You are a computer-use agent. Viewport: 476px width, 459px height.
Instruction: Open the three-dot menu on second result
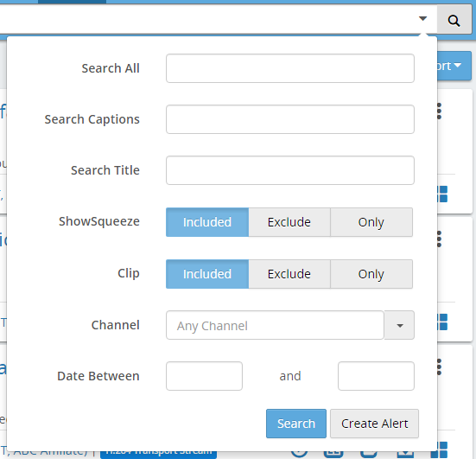tap(439, 239)
